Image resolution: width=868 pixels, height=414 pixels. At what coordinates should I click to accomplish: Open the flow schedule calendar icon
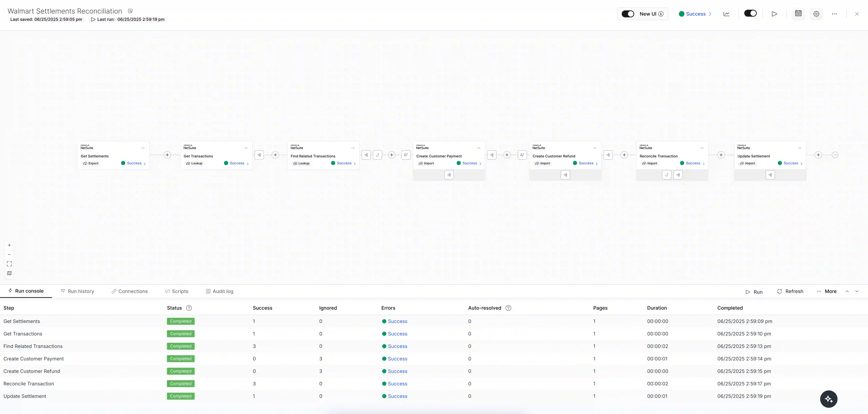tap(798, 14)
